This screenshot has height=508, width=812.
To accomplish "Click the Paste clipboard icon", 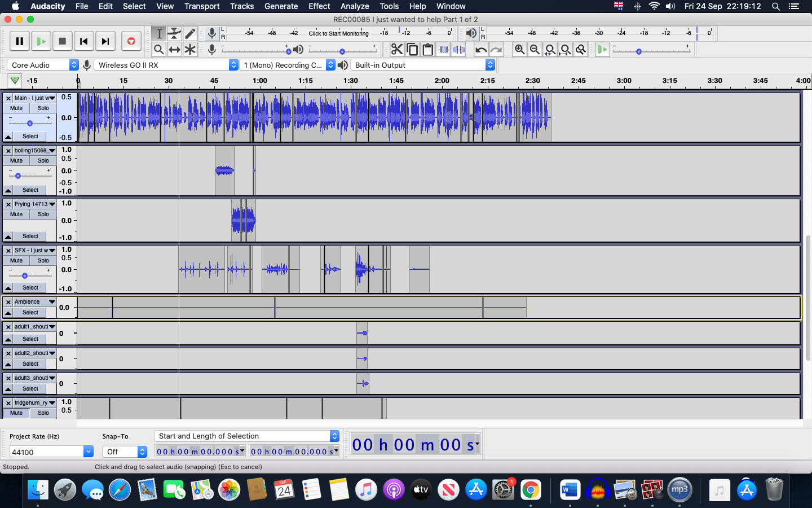I will click(427, 50).
